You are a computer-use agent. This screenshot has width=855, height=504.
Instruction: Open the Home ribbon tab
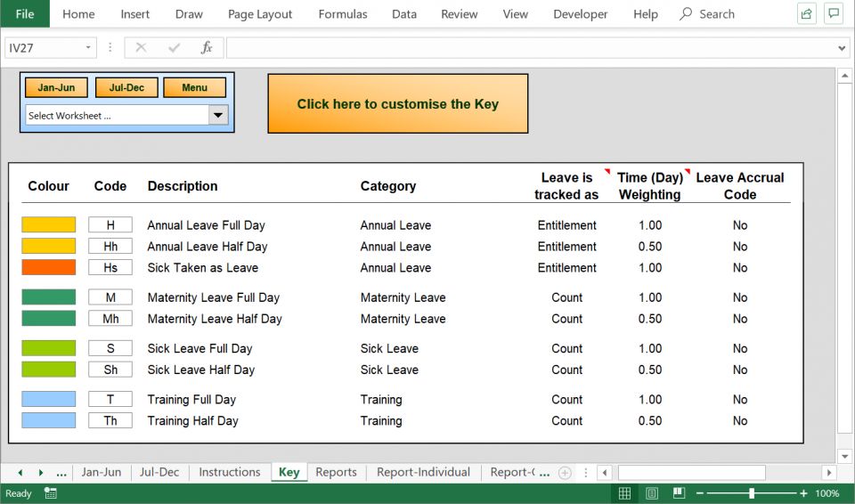tap(78, 14)
